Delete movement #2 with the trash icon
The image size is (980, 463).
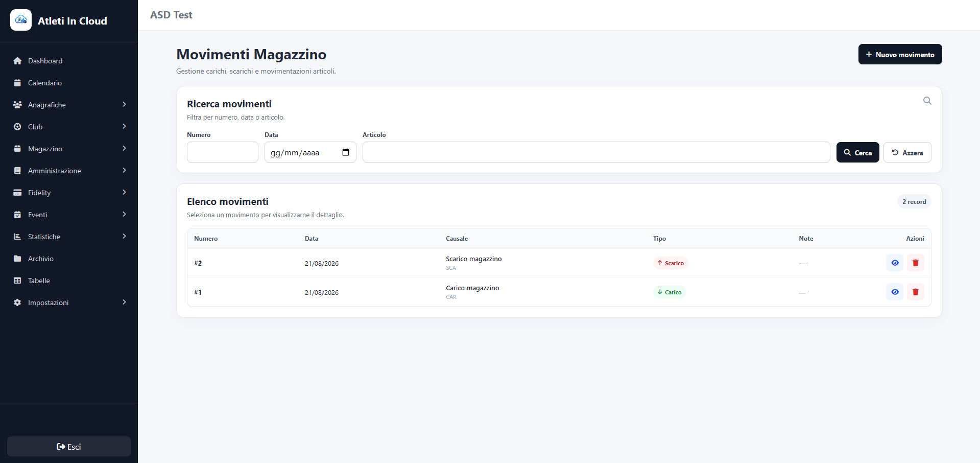[x=916, y=263]
